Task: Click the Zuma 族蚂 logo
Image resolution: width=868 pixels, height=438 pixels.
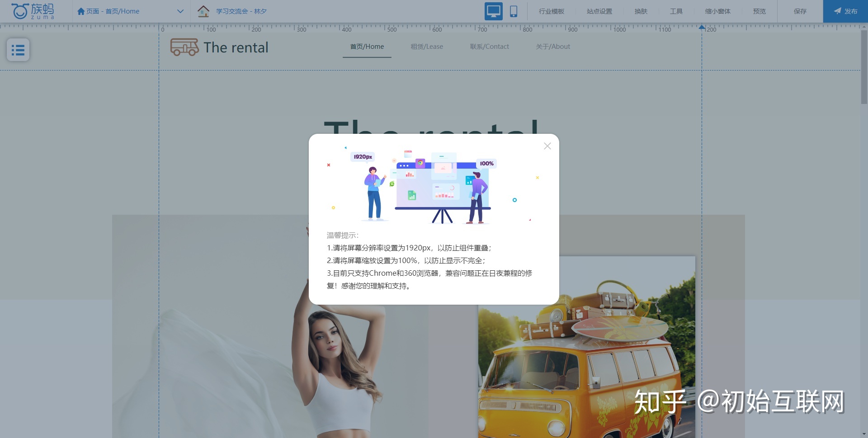Action: [32, 11]
